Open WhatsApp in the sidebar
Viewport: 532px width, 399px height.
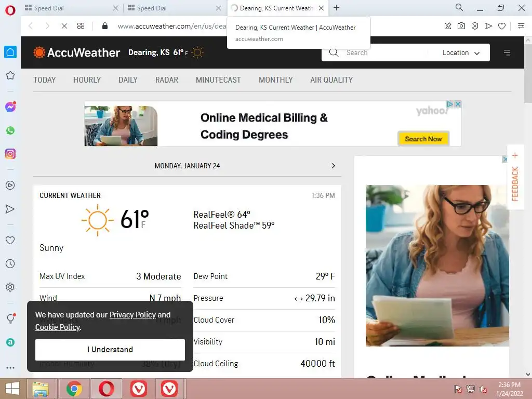(x=10, y=130)
